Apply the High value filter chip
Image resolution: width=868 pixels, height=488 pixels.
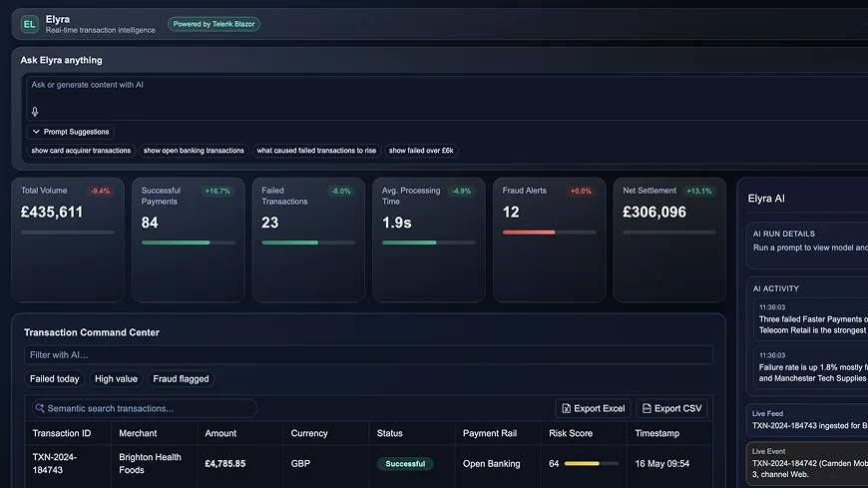(116, 379)
